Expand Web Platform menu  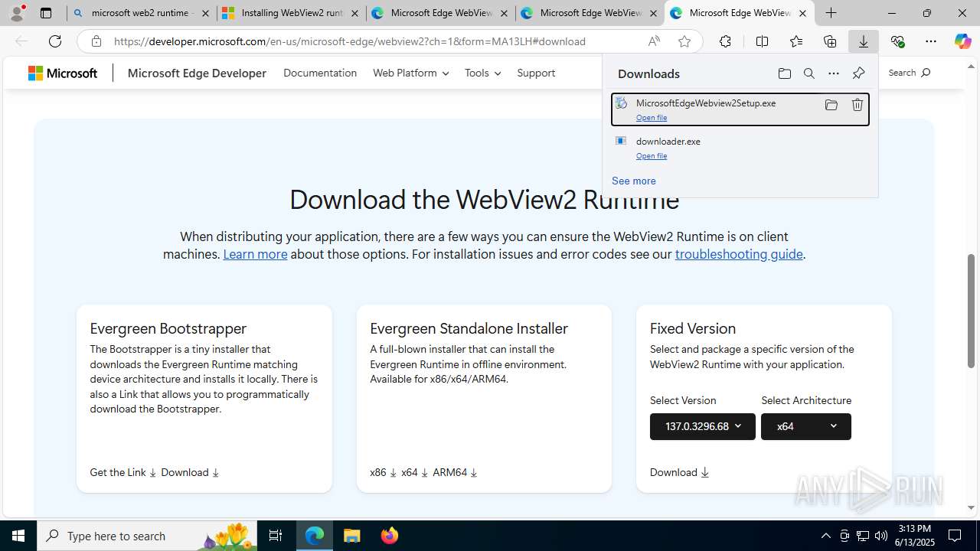click(410, 73)
